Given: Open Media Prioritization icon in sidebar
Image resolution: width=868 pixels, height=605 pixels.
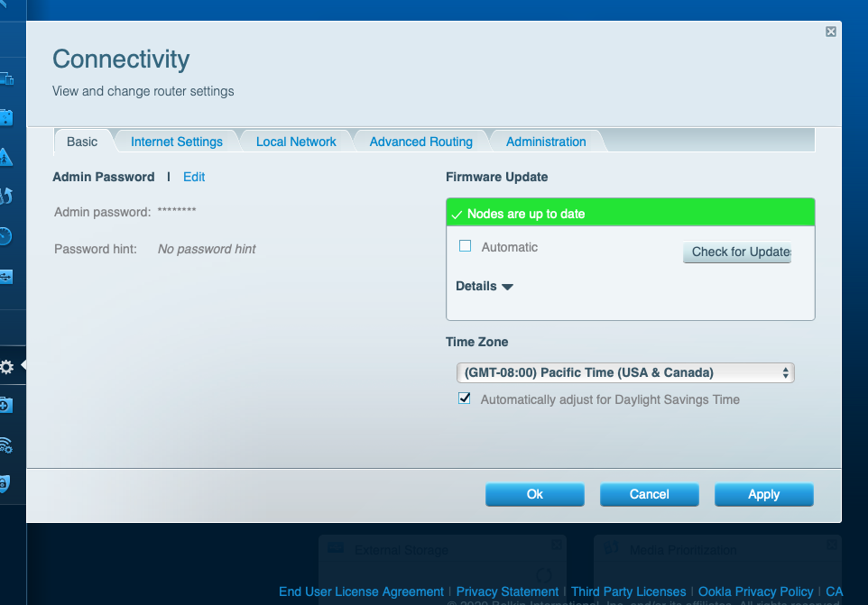Looking at the screenshot, I should [5, 196].
